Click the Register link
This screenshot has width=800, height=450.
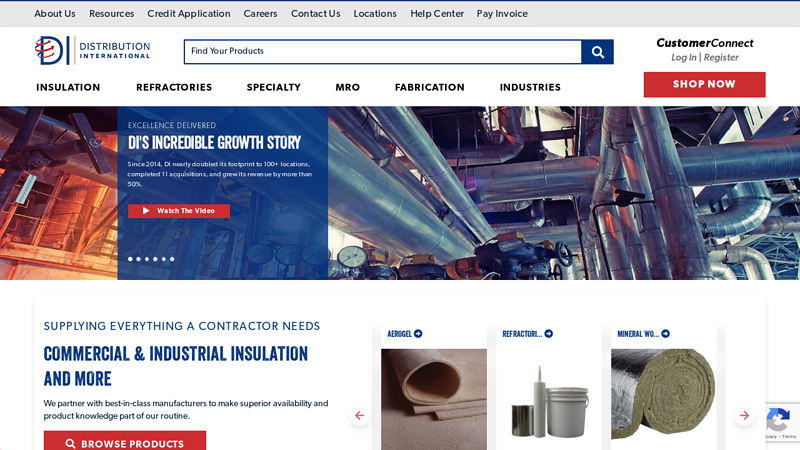tap(721, 58)
